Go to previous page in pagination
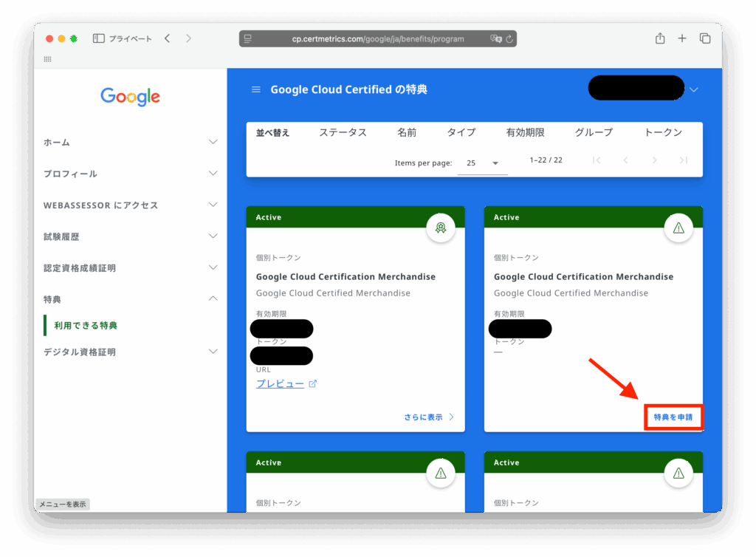Screen dimensions: 756x557 [x=625, y=160]
